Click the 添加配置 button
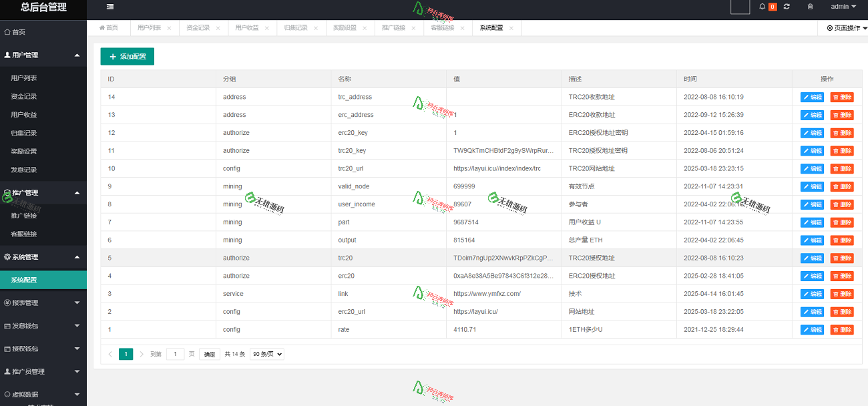This screenshot has width=868, height=406. click(127, 56)
